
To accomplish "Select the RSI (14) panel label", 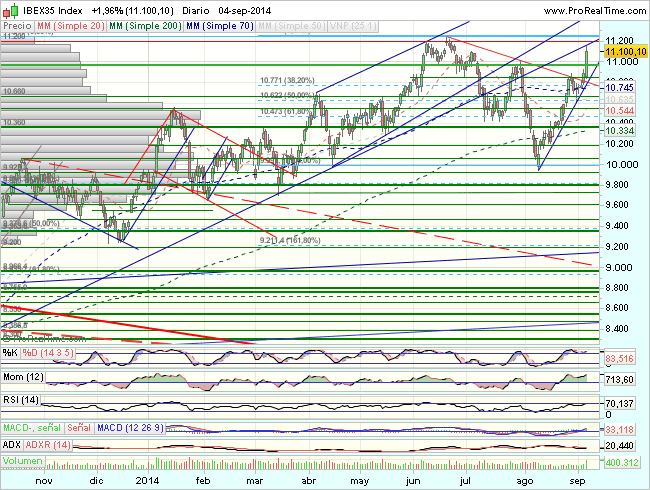I will coord(21,400).
